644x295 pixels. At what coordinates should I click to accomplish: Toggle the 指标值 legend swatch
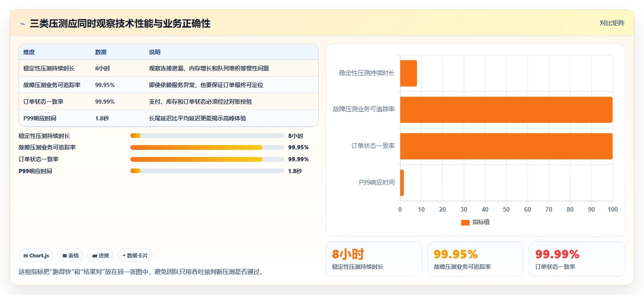coord(465,222)
